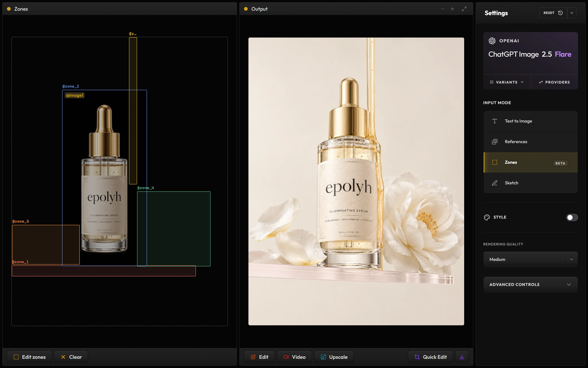The width and height of the screenshot is (588, 368).
Task: Select the truncated @z… yellow zone label
Action: pyautogui.click(x=133, y=34)
